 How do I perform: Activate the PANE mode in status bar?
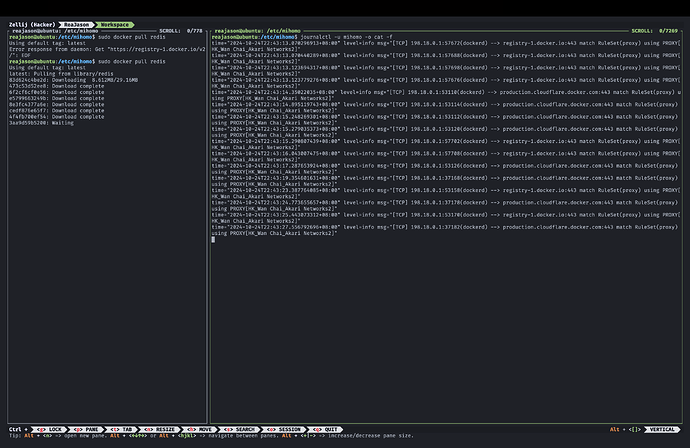(86, 429)
